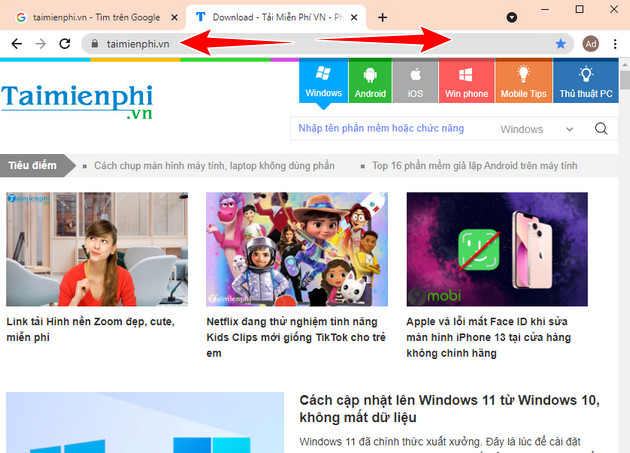Open the Windows 11 update article title
Image resolution: width=630 pixels, height=453 pixels.
pyautogui.click(x=450, y=408)
